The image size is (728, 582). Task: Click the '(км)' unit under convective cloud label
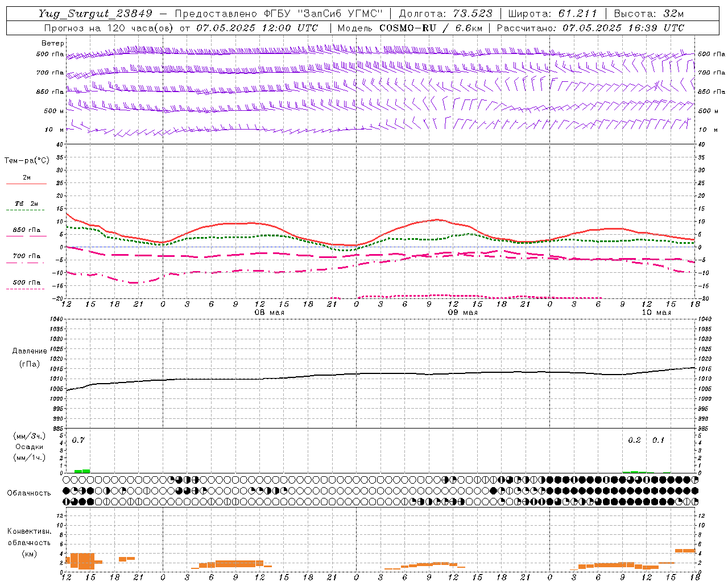point(29,554)
